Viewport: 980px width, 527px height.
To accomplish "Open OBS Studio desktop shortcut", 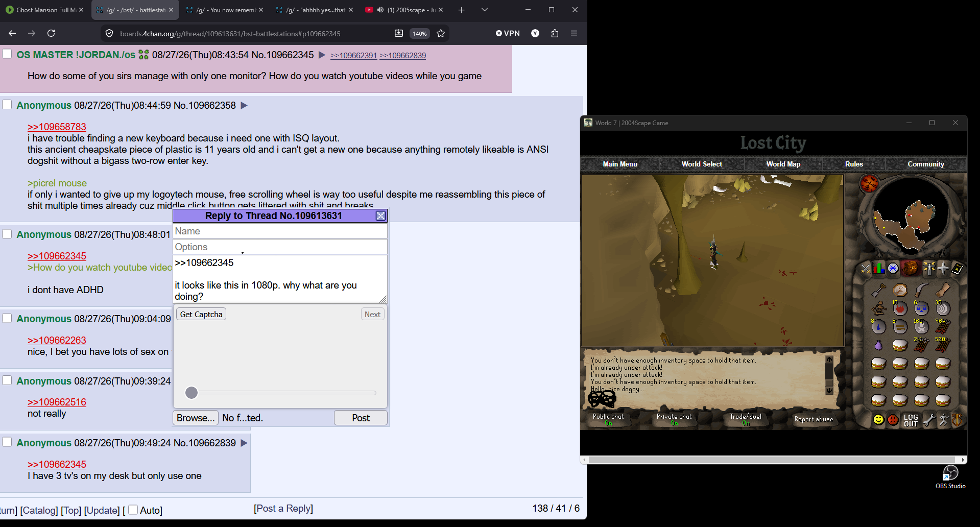I will click(x=950, y=477).
